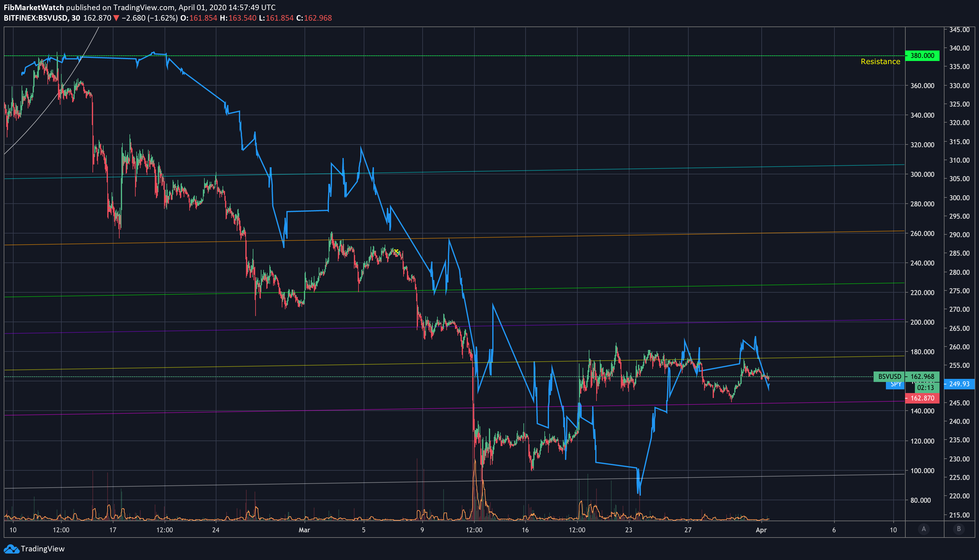
Task: Click the TradingView wordmark text
Action: click(x=43, y=549)
